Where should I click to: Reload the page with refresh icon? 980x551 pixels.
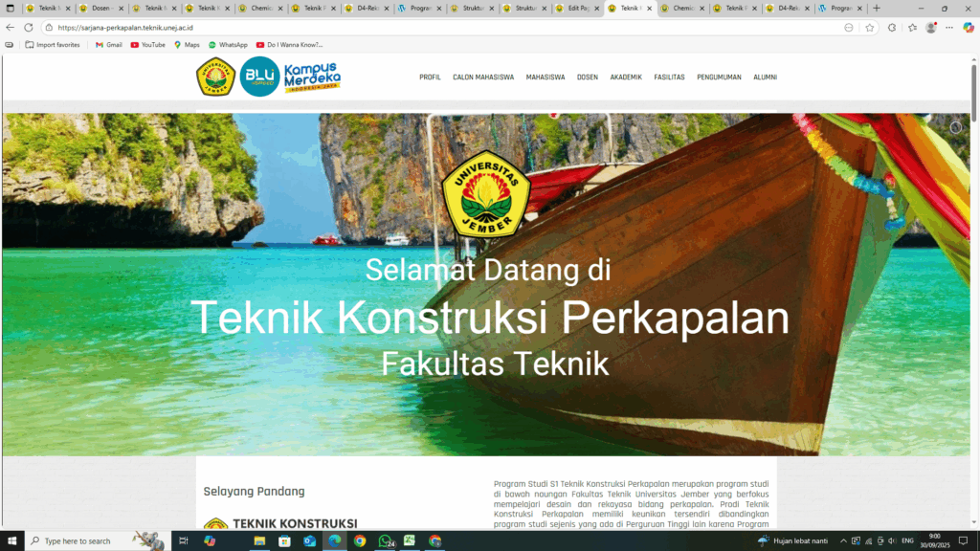coord(28,28)
